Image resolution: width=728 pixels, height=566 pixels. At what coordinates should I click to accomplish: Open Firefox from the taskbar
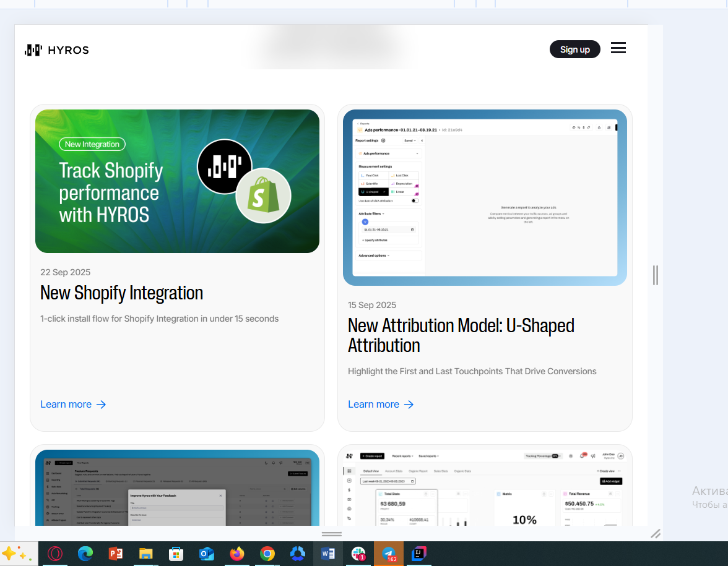point(236,554)
